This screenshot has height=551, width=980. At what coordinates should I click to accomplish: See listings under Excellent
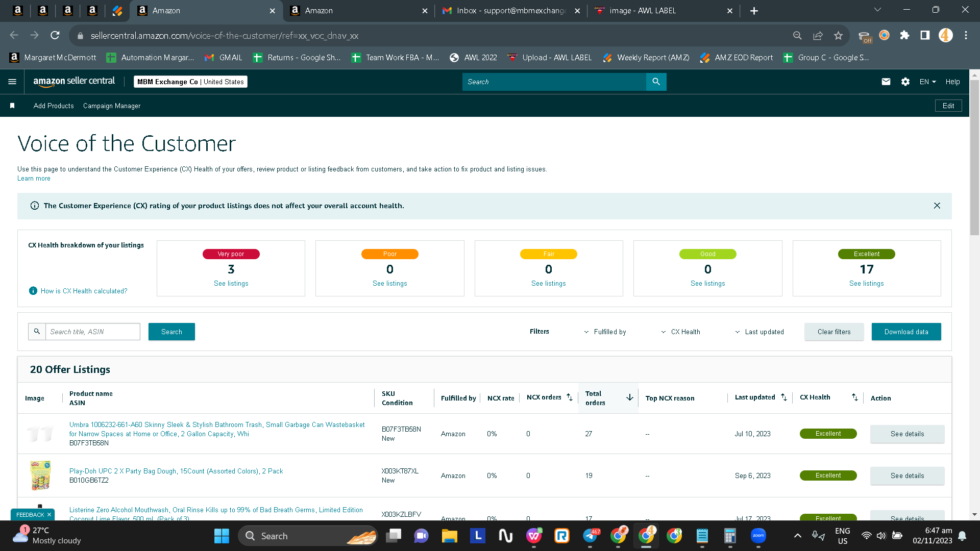click(x=867, y=284)
